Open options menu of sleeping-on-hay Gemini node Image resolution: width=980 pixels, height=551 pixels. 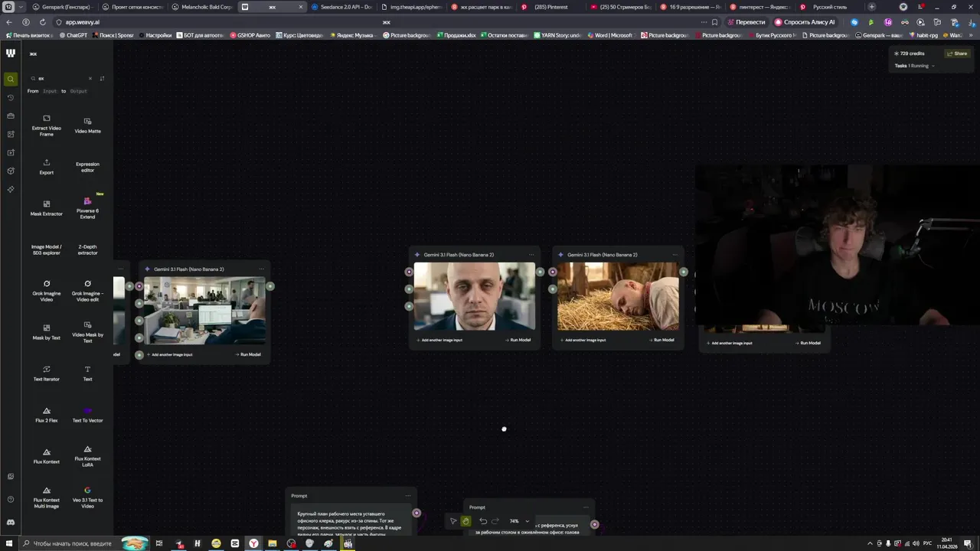point(675,254)
